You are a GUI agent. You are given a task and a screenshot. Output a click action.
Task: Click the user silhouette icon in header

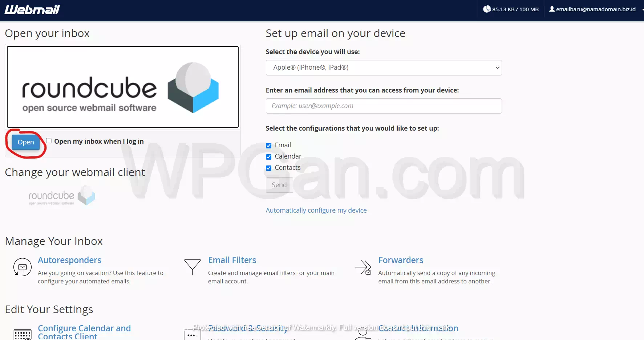click(x=552, y=9)
